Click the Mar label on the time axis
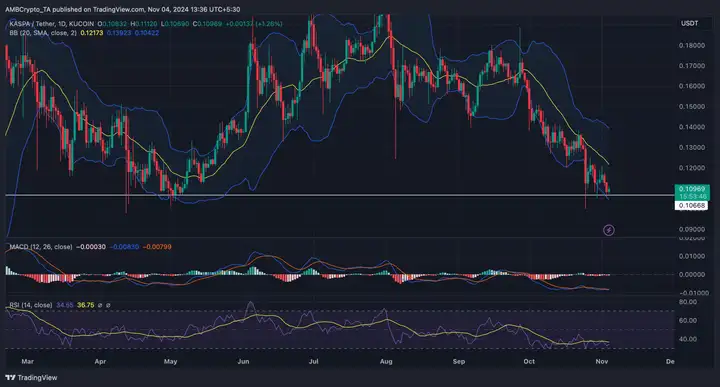The width and height of the screenshot is (720, 387). click(x=28, y=361)
